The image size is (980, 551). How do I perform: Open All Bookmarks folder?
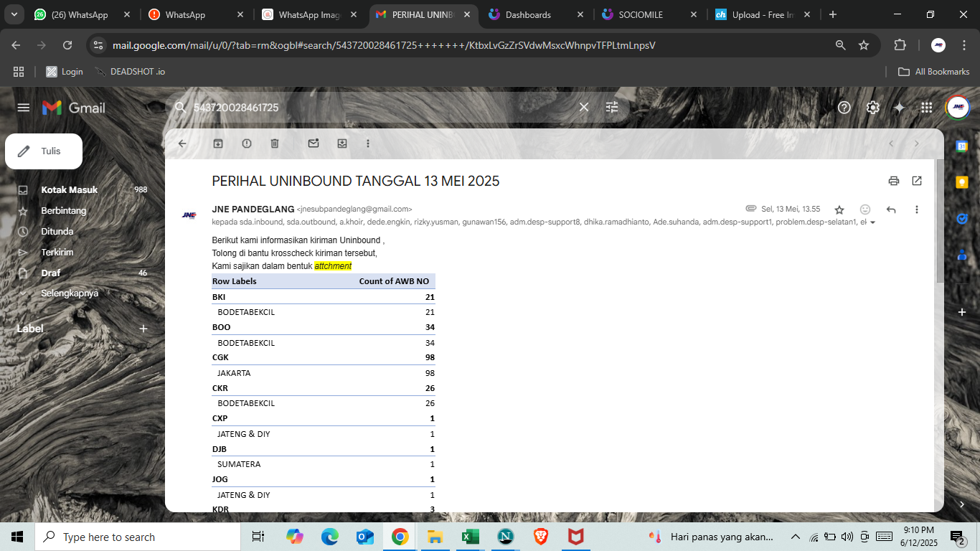pyautogui.click(x=934, y=72)
